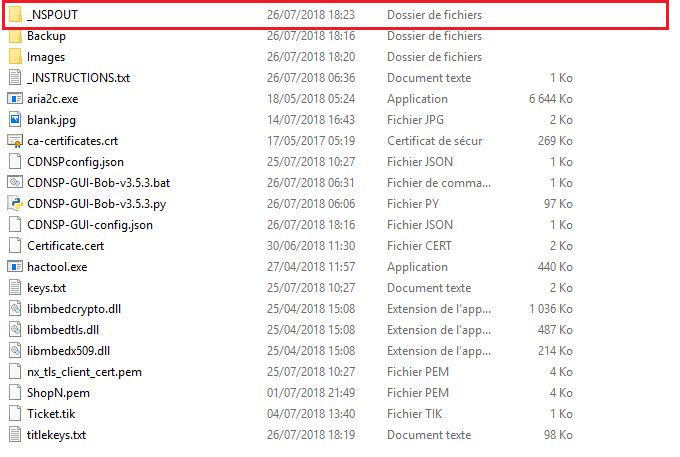Click the Fichier de comma... type cell
This screenshot has width=680, height=457.
coord(439,183)
